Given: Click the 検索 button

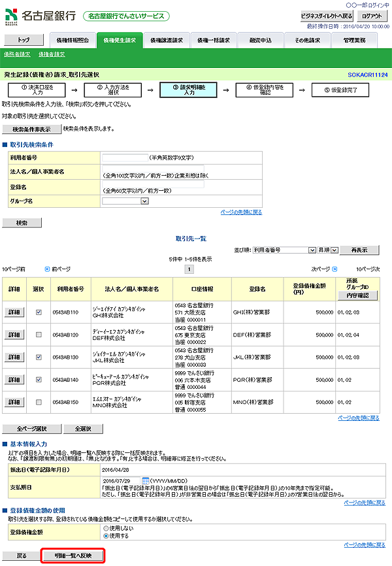Looking at the screenshot, I should [22, 223].
